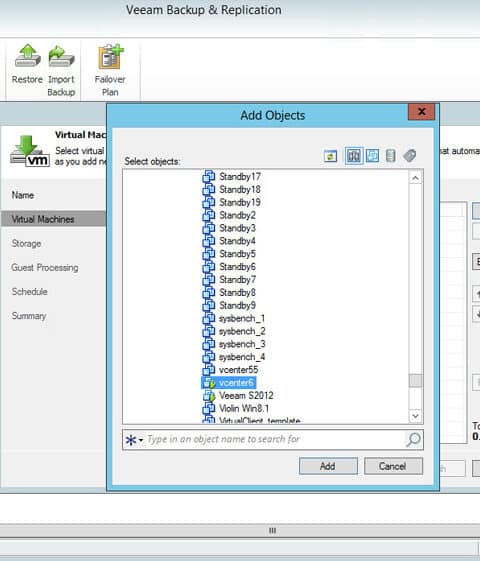
Task: Switch to VMs and Templates view icon
Action: coord(372,156)
